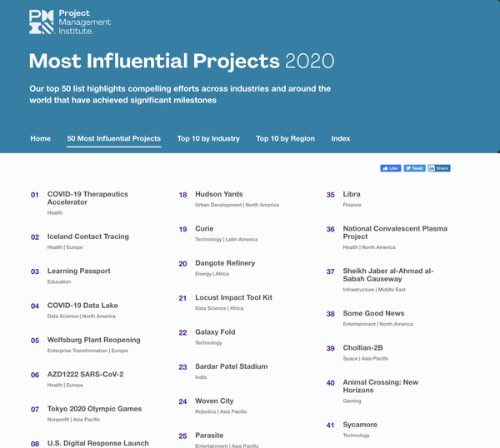
Task: Open Sheikh Jaber al-Ahmad al-Sabah Causeway project
Action: [x=388, y=275]
